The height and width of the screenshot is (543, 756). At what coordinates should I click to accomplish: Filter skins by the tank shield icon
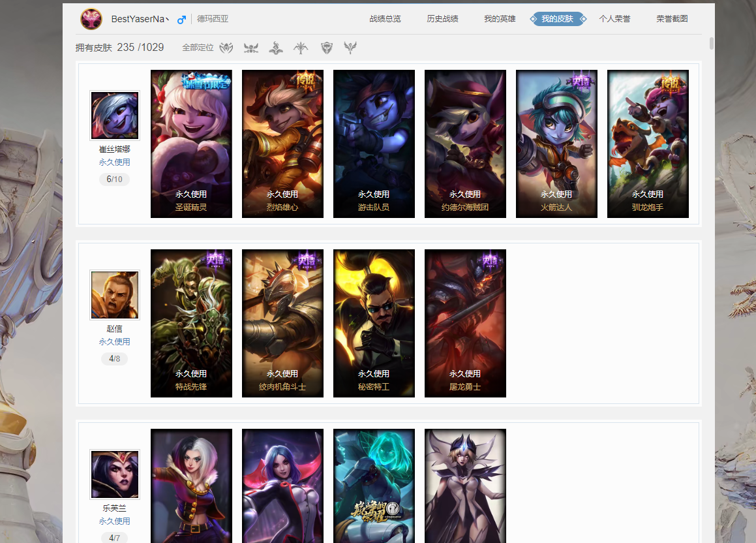coord(327,48)
